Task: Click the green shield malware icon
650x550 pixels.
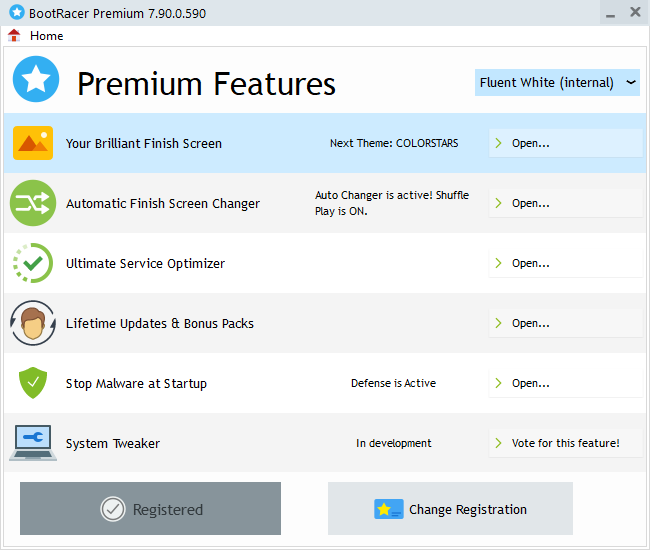Action: [x=33, y=383]
